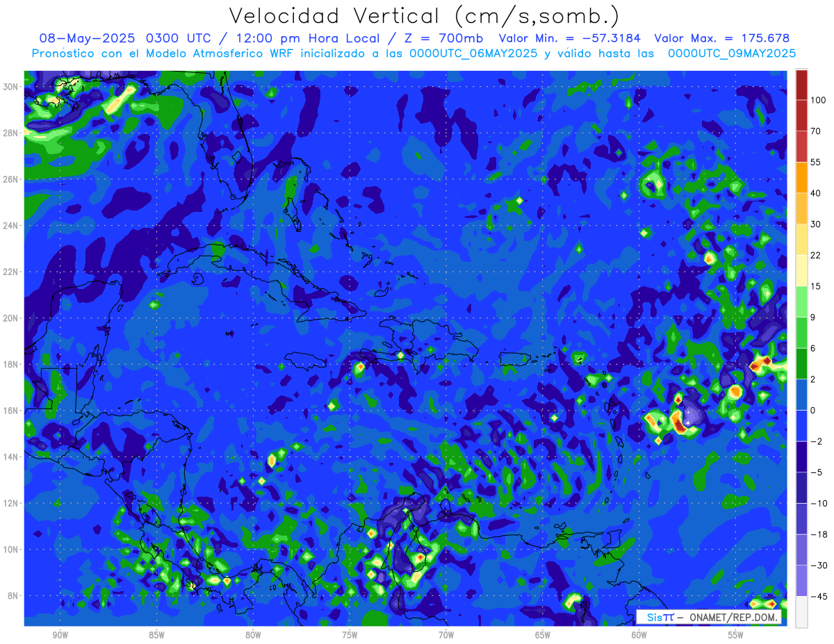Pick the red swatch between 70 and 100
This screenshot has height=644, width=834.
(801, 115)
